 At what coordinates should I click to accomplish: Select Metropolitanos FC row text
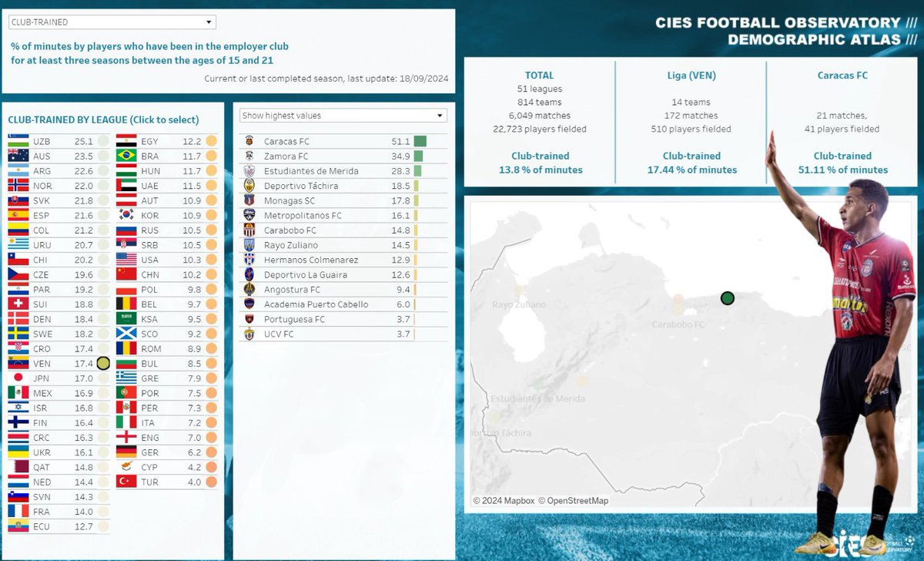[x=303, y=216]
